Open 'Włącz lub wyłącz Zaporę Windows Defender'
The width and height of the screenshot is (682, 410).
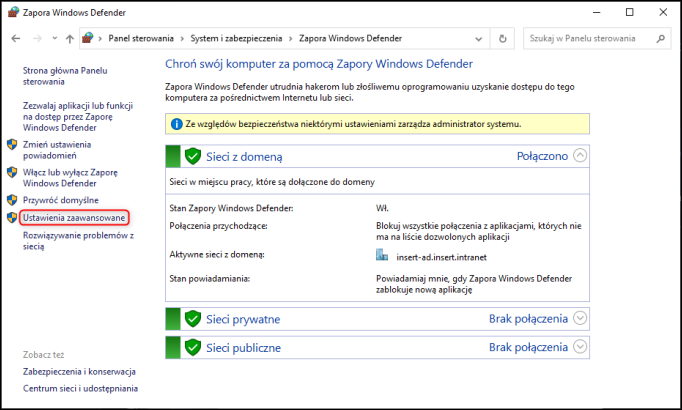70,178
